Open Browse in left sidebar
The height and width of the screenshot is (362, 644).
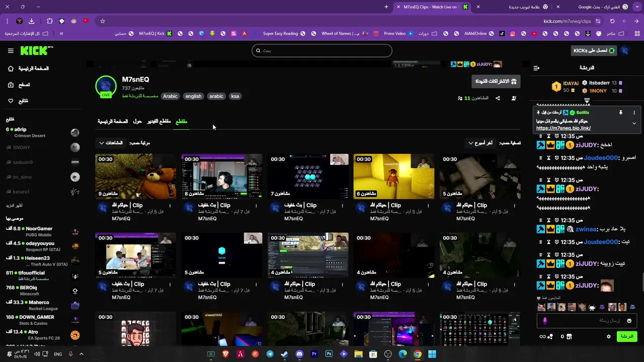point(19,85)
